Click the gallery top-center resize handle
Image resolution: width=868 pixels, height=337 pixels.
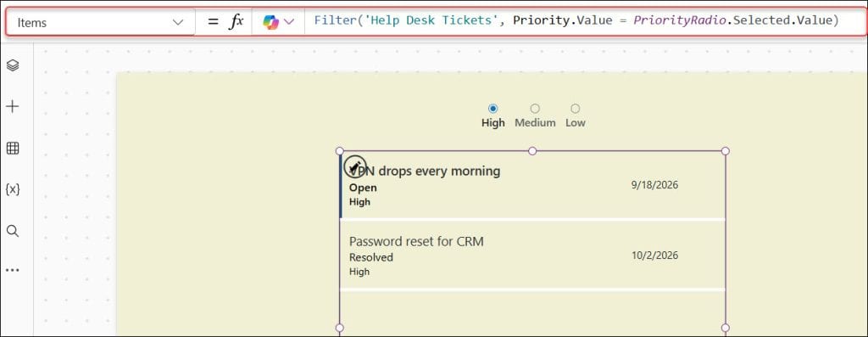(532, 151)
